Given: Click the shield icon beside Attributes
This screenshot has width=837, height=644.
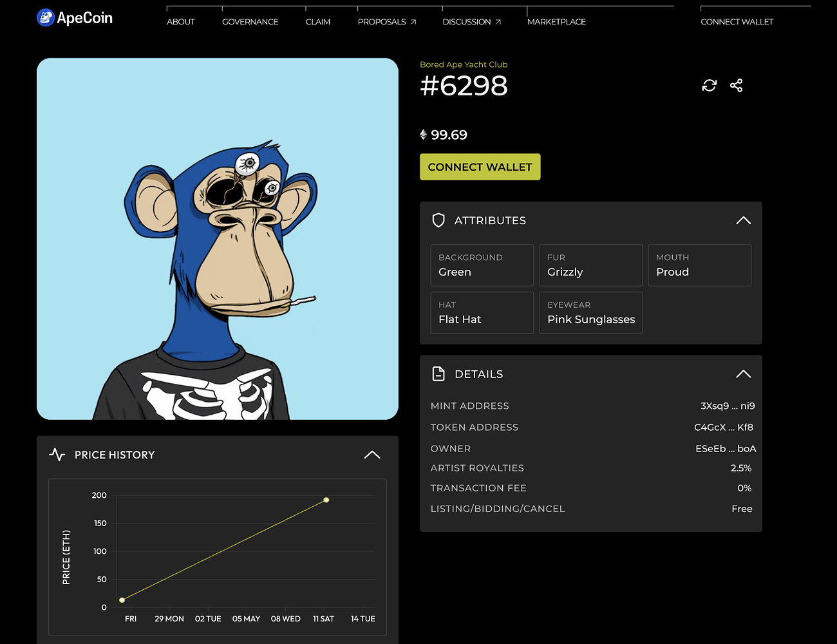Looking at the screenshot, I should [x=438, y=220].
